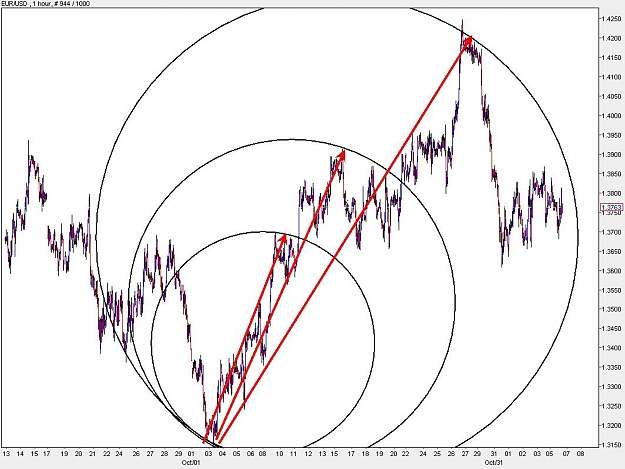Image resolution: width=625 pixels, height=469 pixels.
Task: Pick the 1.3800 price level label
Action: pos(611,193)
